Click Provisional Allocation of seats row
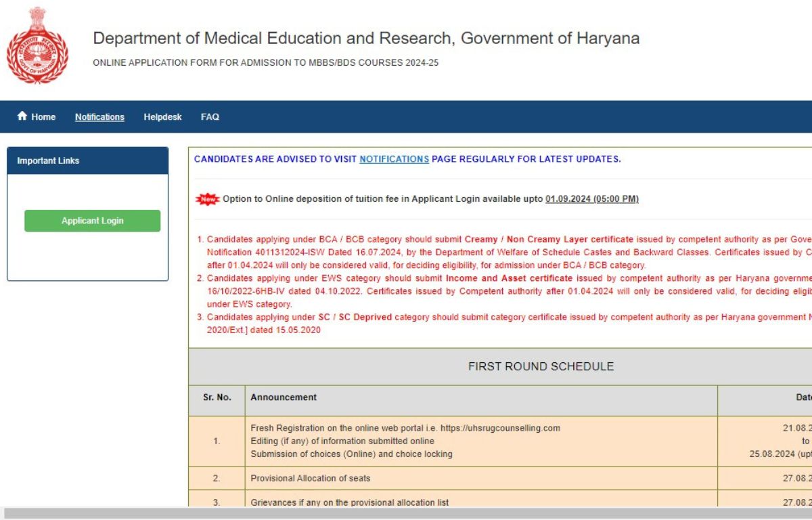Viewport: 812px width, 520px height. [500, 478]
